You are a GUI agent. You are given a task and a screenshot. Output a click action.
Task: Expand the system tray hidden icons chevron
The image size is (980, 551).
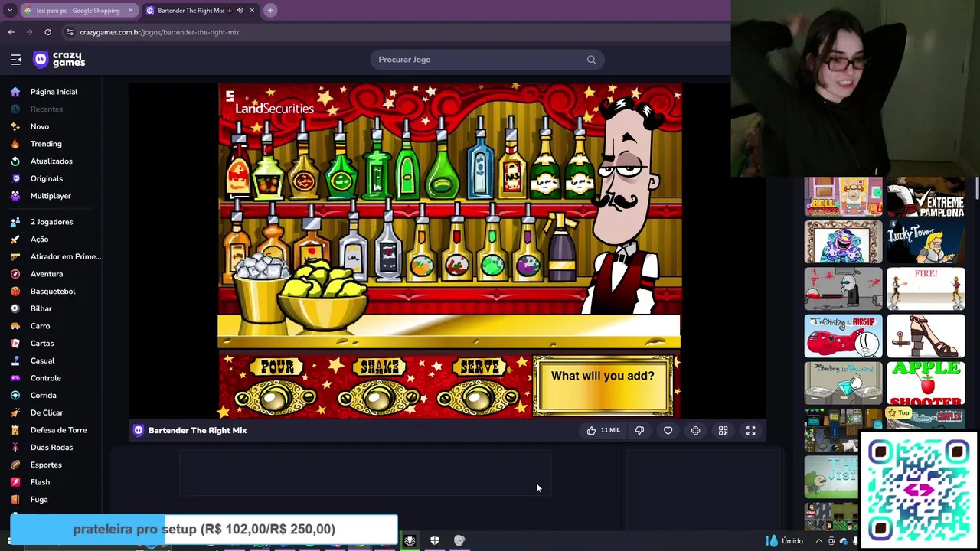click(819, 541)
